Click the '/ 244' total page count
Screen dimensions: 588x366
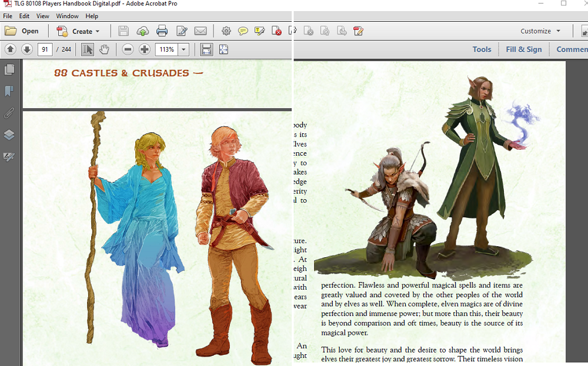pyautogui.click(x=64, y=49)
